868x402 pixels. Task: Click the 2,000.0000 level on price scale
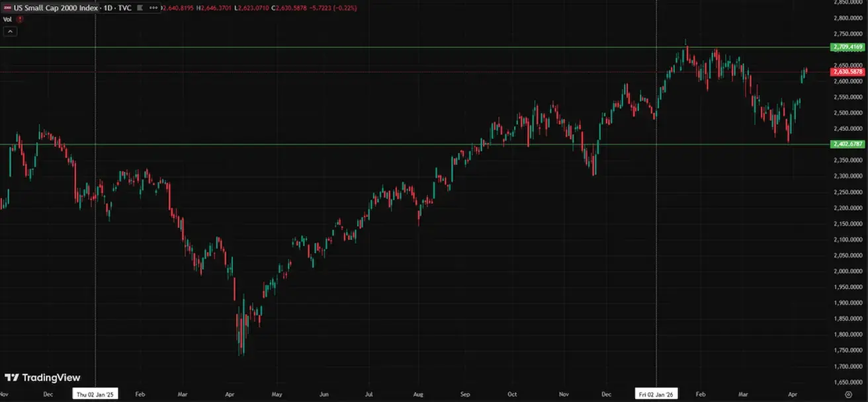coord(847,271)
